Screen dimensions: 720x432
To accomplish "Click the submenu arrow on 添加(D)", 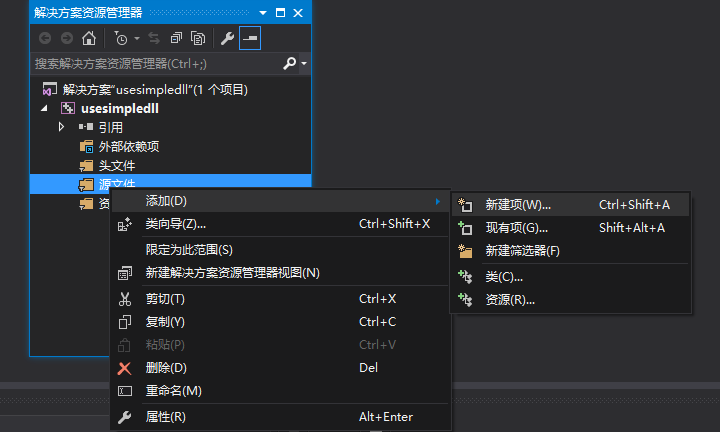I will tap(438, 201).
